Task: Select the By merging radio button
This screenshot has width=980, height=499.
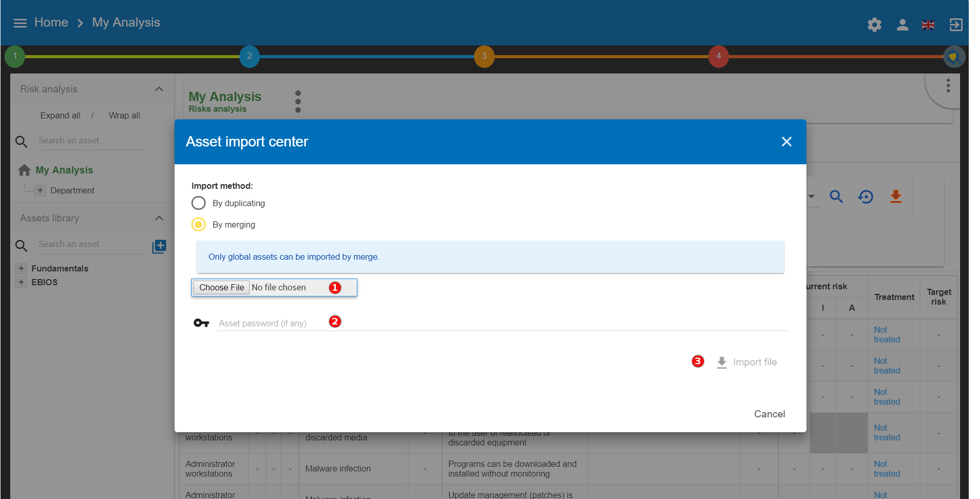Action: click(x=199, y=224)
